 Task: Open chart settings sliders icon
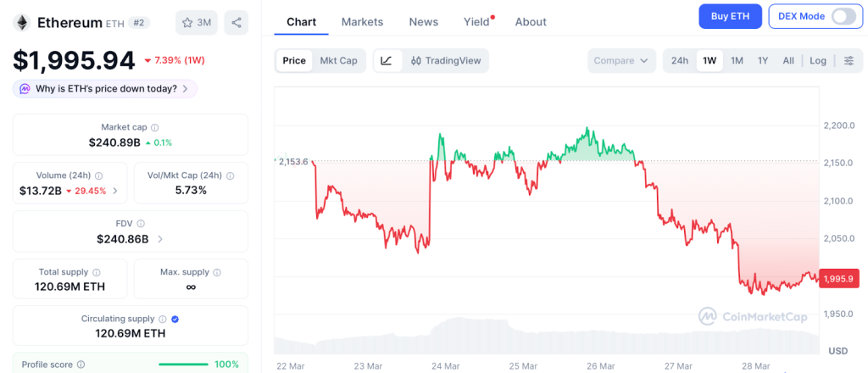[849, 61]
